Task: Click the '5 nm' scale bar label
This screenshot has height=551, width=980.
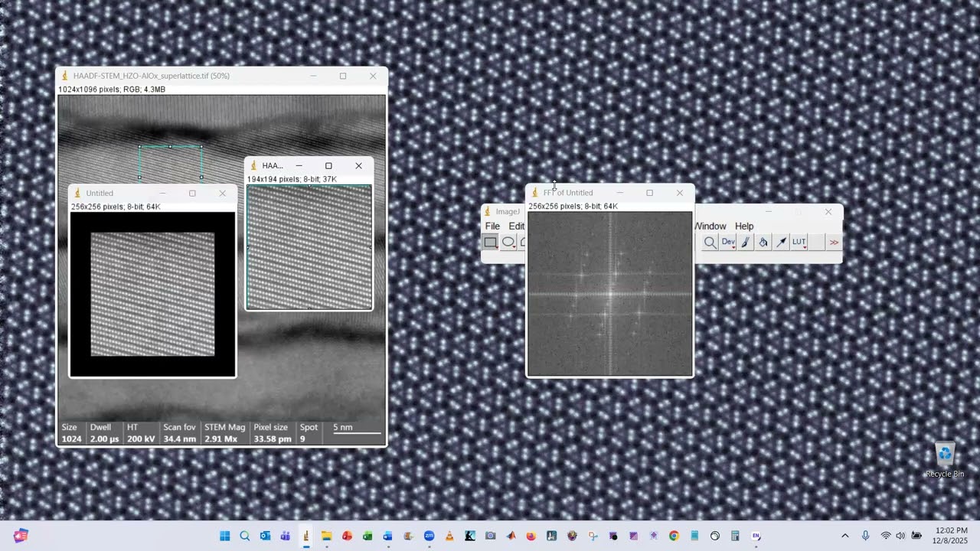Action: [x=342, y=427]
